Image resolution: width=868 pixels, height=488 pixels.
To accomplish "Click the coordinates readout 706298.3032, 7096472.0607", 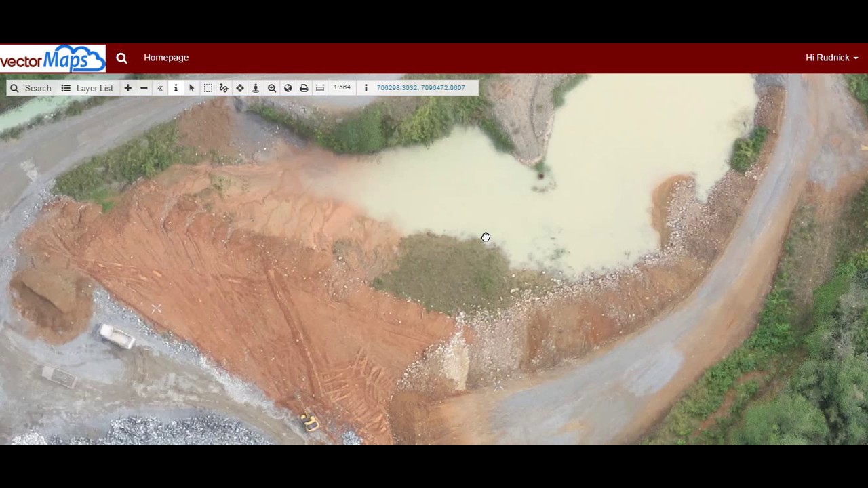I will (x=421, y=87).
